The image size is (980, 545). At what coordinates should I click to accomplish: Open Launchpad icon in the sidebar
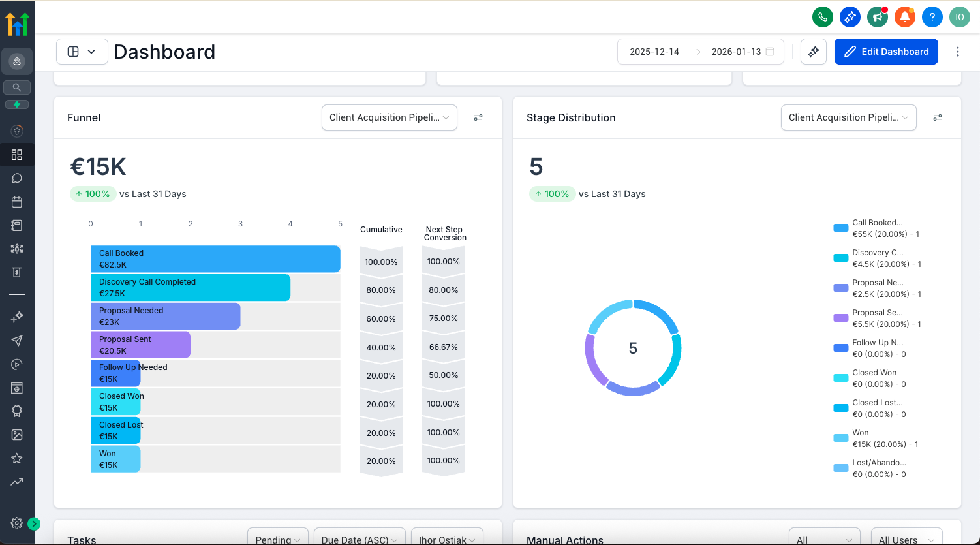(17, 131)
